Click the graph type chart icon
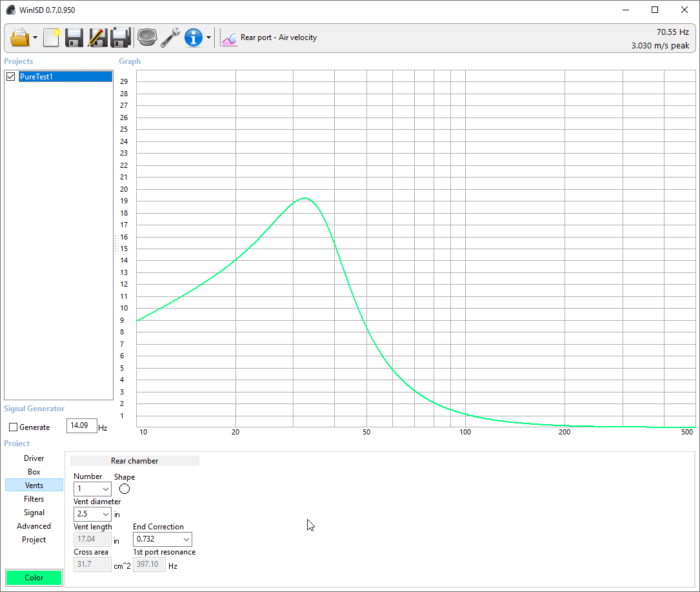This screenshot has width=700, height=592. (x=228, y=39)
